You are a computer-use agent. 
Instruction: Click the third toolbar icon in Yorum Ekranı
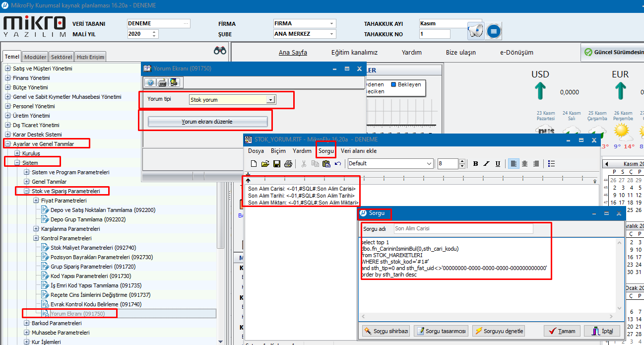173,82
